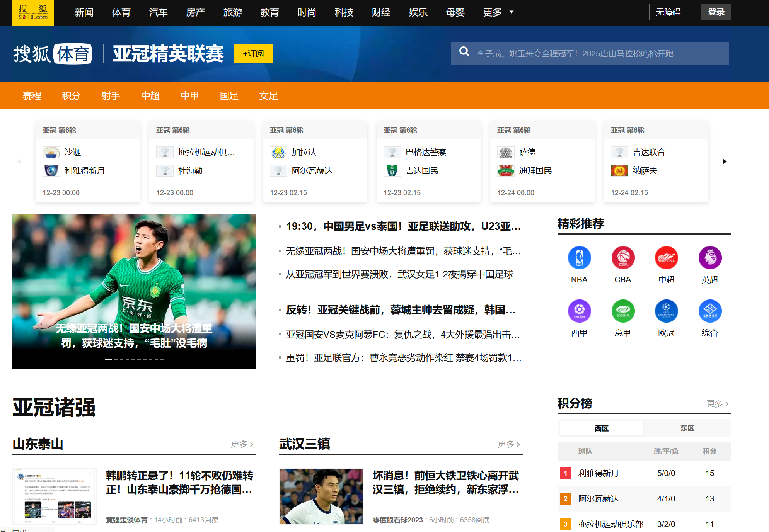Select the 西甲 LaLiga icon
769x532 pixels.
[x=579, y=311]
